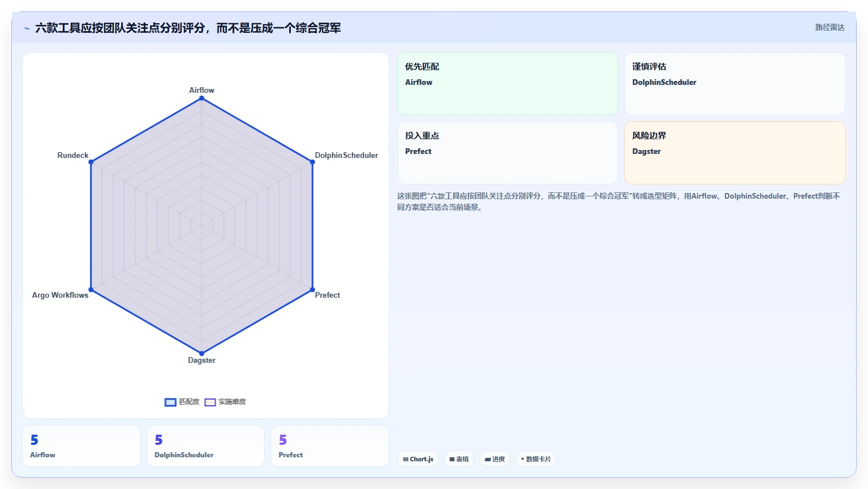Click the Argo Workflows axis label
The height and width of the screenshot is (489, 868).
[x=60, y=295]
